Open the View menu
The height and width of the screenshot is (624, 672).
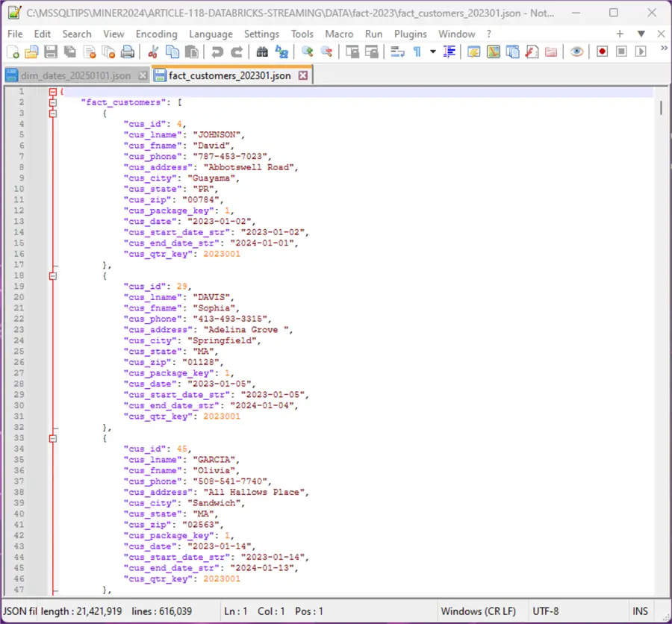point(113,34)
